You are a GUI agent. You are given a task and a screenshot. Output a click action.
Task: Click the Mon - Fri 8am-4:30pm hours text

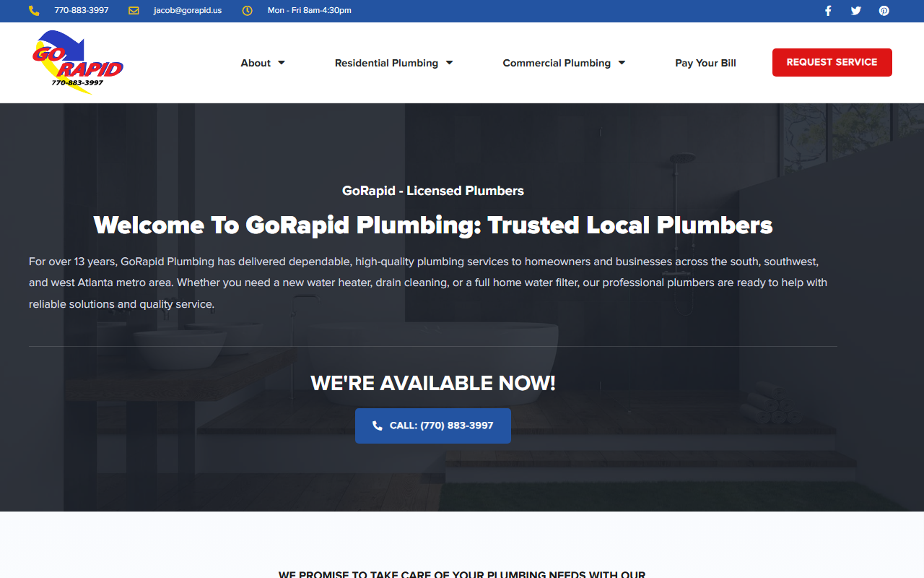310,11
